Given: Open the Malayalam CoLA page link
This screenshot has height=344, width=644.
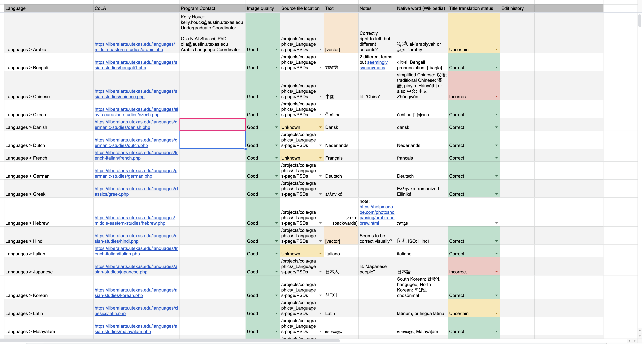Looking at the screenshot, I should [x=136, y=329].
